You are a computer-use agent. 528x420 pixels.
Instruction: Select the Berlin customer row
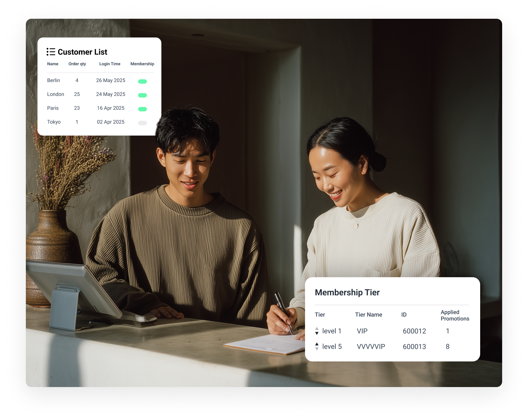pyautogui.click(x=54, y=80)
